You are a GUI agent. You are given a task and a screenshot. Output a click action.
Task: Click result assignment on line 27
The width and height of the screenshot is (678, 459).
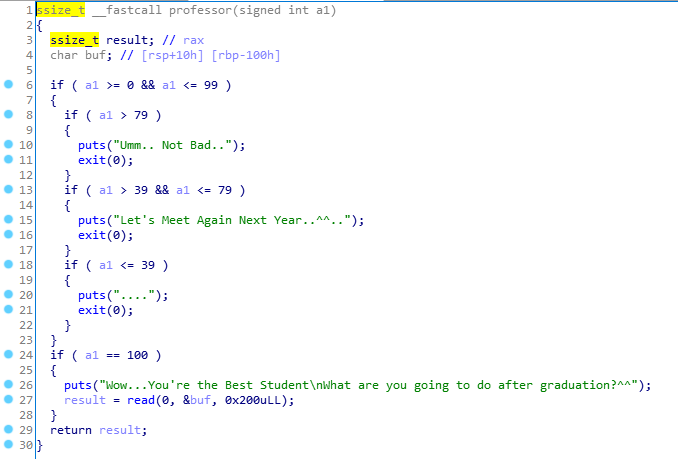(x=85, y=400)
